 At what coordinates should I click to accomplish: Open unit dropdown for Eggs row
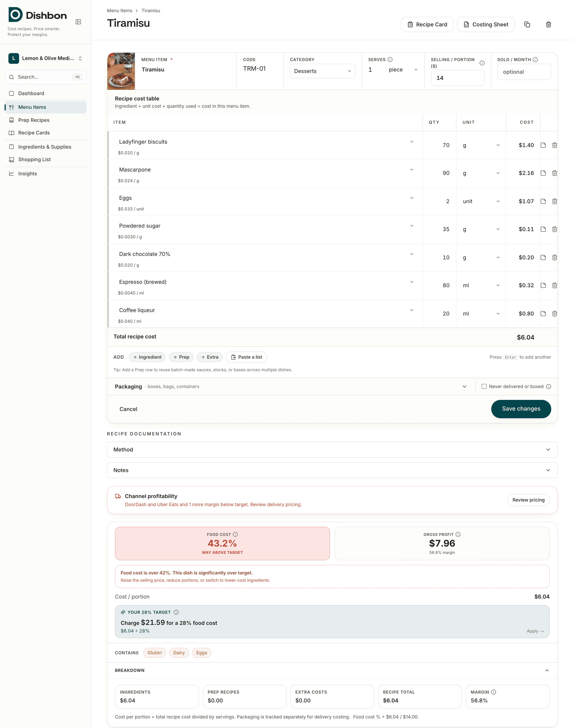click(x=481, y=201)
